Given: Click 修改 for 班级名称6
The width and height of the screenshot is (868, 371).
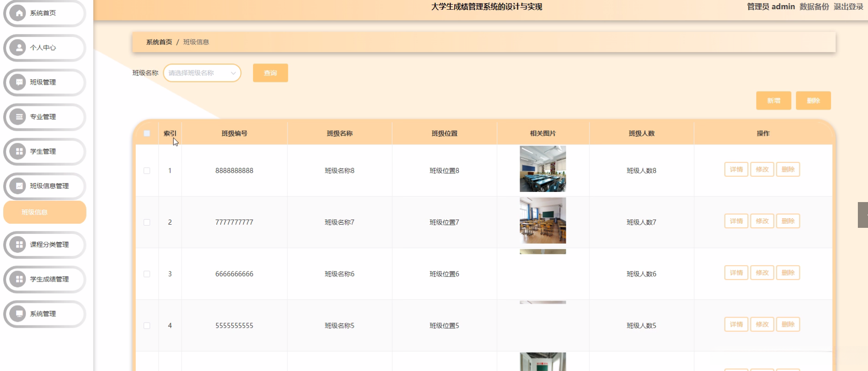Looking at the screenshot, I should point(762,272).
